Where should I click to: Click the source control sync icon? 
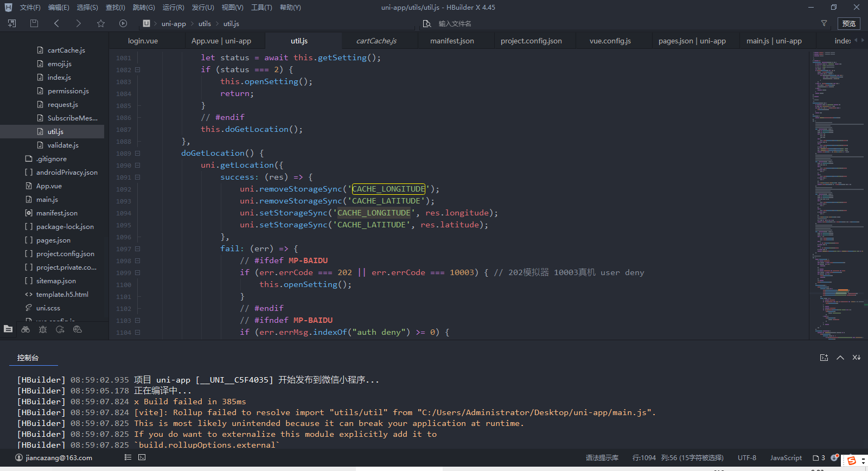coord(60,329)
